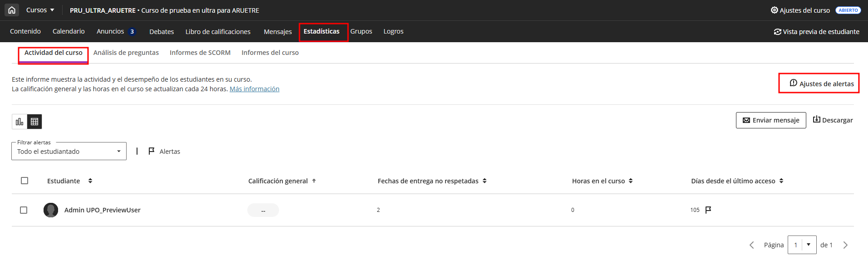Open Vista previa de estudiante
Image resolution: width=868 pixels, height=265 pixels.
[x=816, y=32]
